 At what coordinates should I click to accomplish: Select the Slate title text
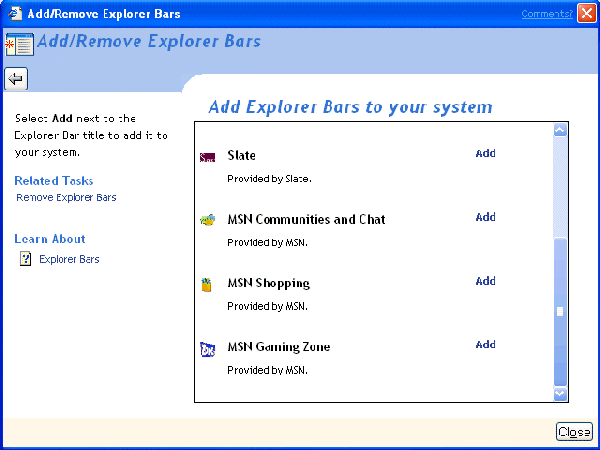click(x=241, y=155)
